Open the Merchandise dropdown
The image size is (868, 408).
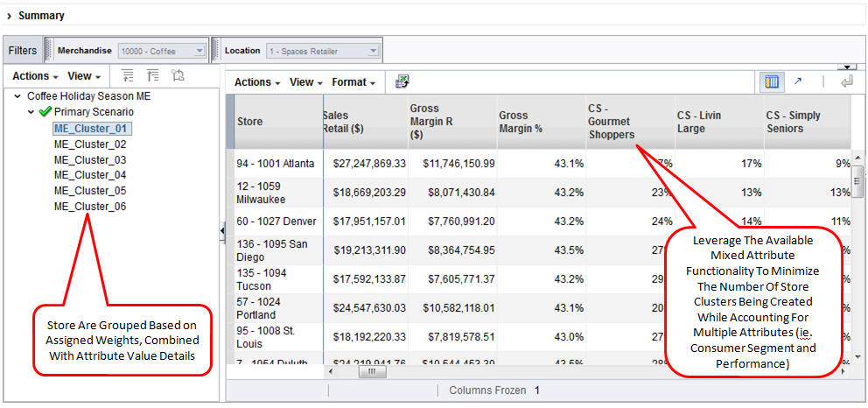click(x=199, y=51)
